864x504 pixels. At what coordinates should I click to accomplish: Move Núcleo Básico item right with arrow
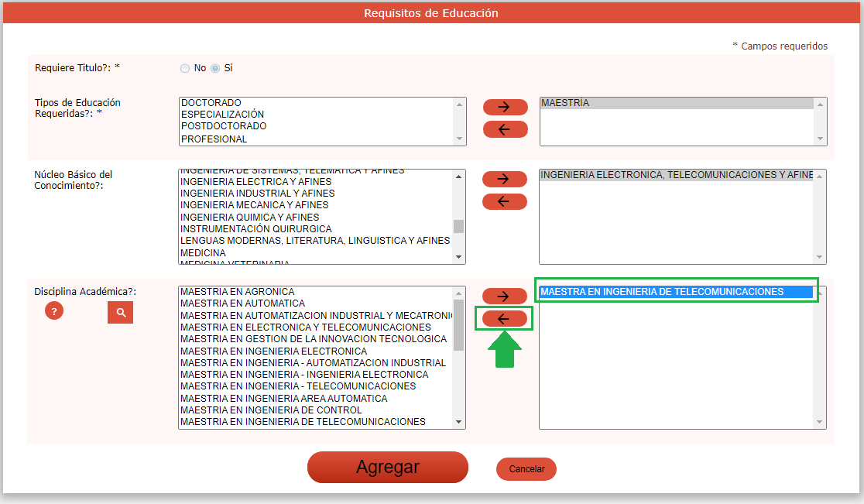tap(504, 180)
